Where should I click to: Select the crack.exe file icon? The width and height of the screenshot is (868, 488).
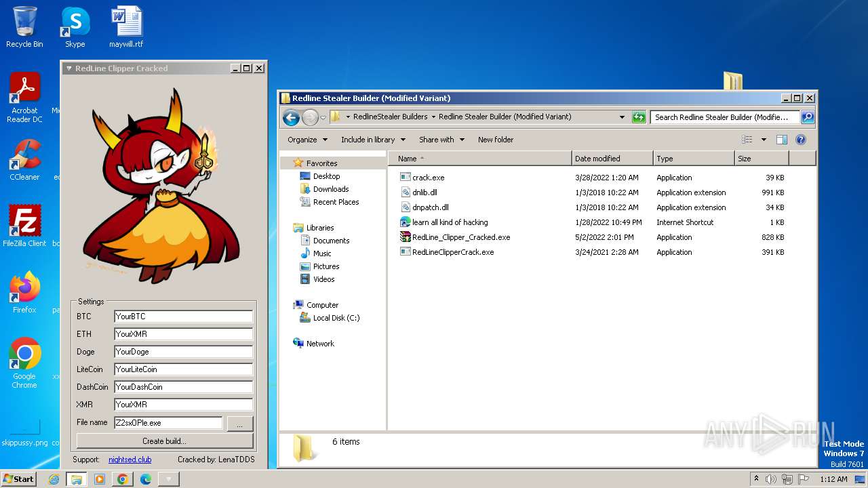pos(406,178)
